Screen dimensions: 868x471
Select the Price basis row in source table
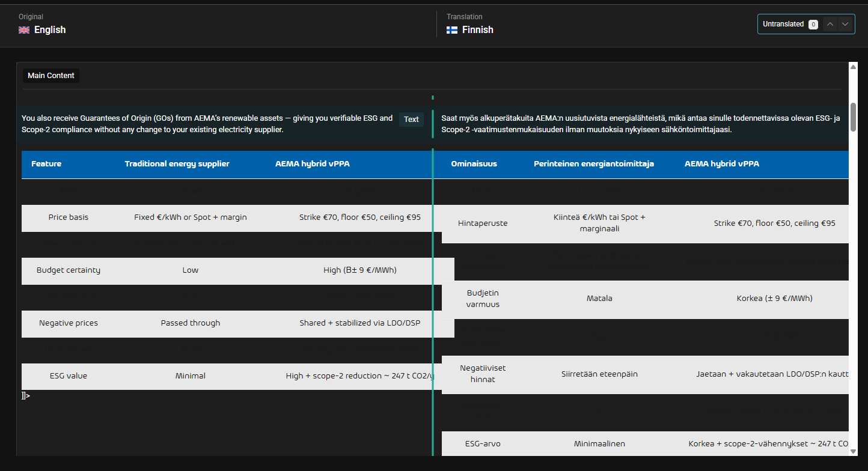point(69,217)
